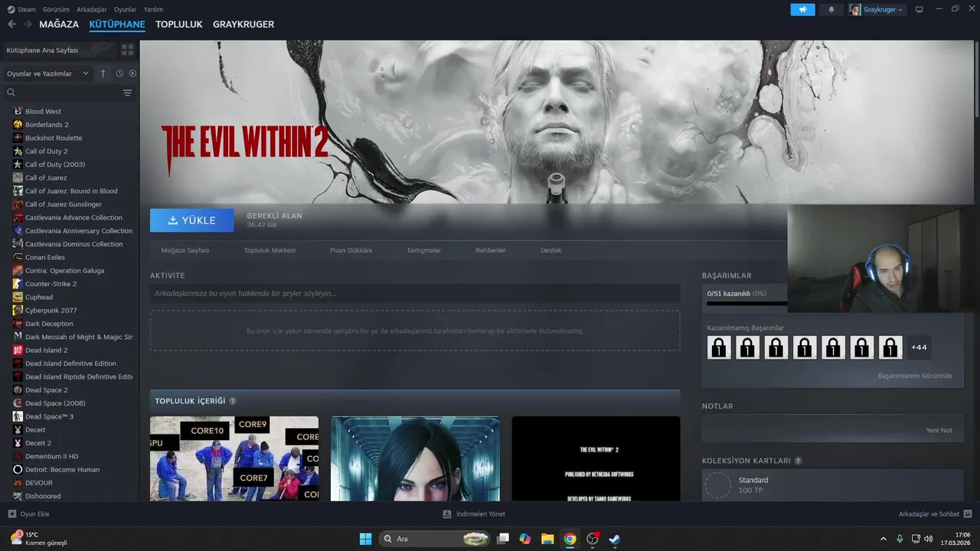The width and height of the screenshot is (980, 551).
Task: Click the back navigation arrow
Action: (x=11, y=24)
